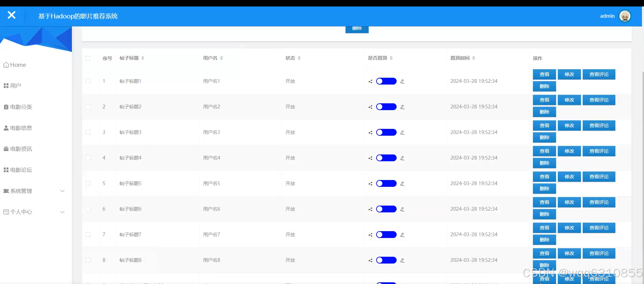
Task: Sort table by 状态 column
Action: coord(299,58)
